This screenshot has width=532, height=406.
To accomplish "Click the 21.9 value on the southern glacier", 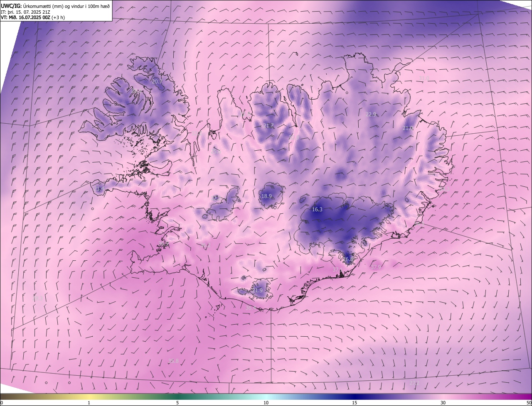I will click(x=258, y=290).
